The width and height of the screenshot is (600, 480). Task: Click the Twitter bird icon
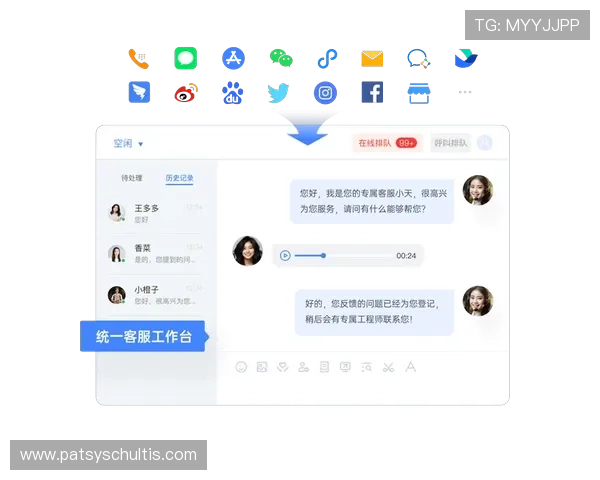click(279, 93)
